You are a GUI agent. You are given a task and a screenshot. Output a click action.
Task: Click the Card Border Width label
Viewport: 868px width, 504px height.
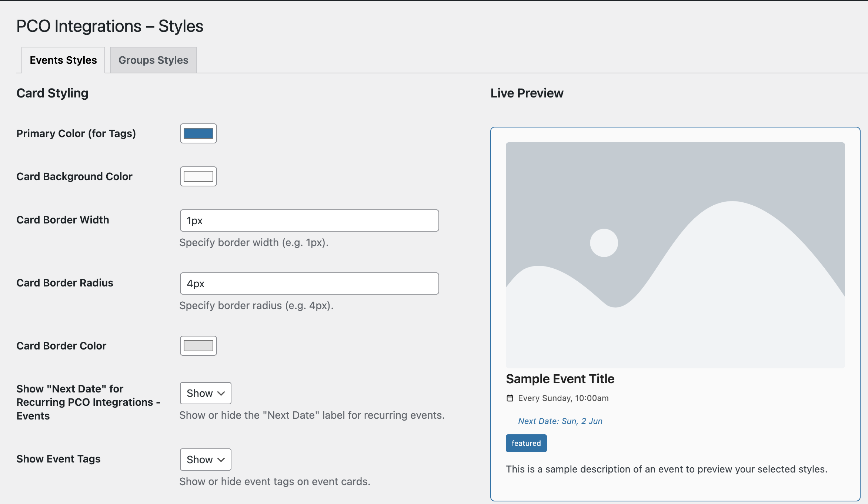coord(63,220)
